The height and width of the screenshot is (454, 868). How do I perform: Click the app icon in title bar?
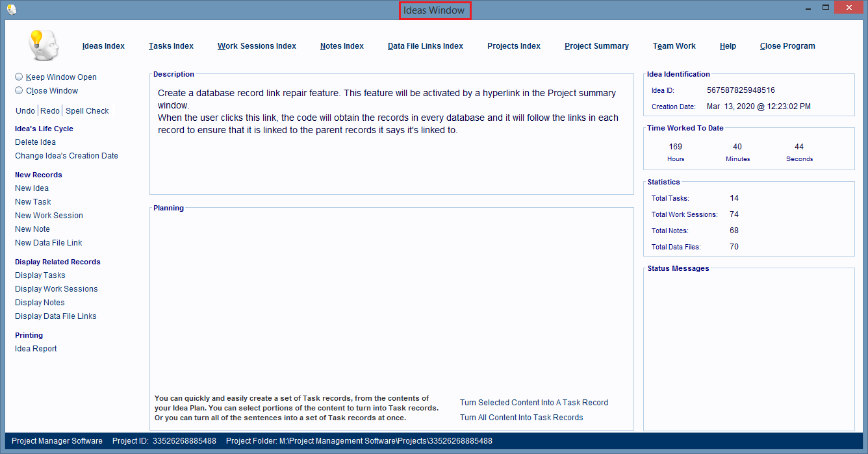coord(11,9)
